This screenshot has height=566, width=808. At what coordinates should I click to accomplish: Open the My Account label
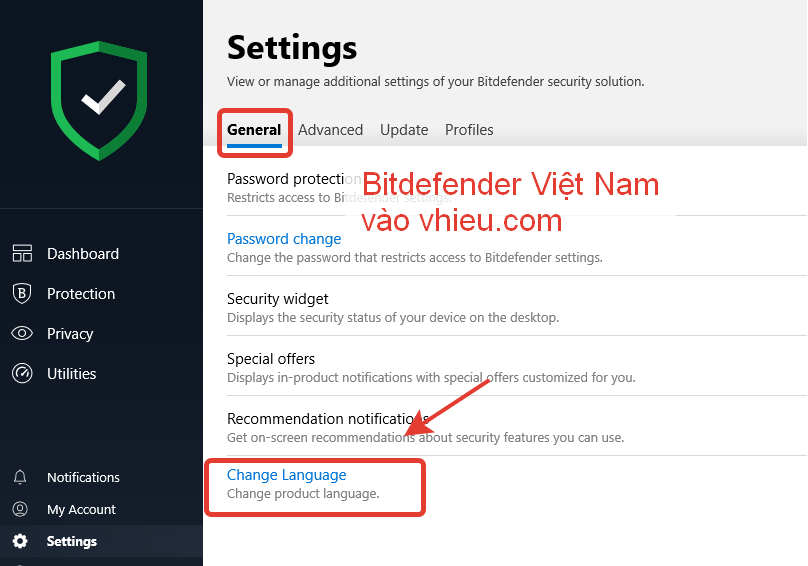coord(81,509)
